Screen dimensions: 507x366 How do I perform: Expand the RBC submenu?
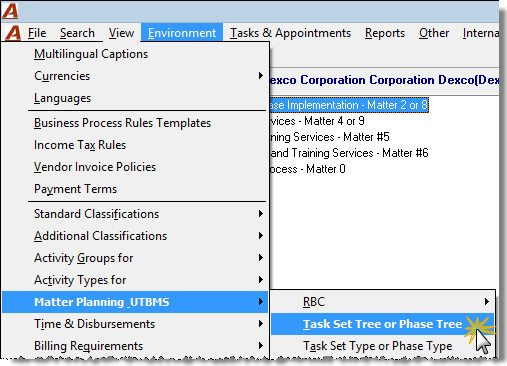[382, 302]
